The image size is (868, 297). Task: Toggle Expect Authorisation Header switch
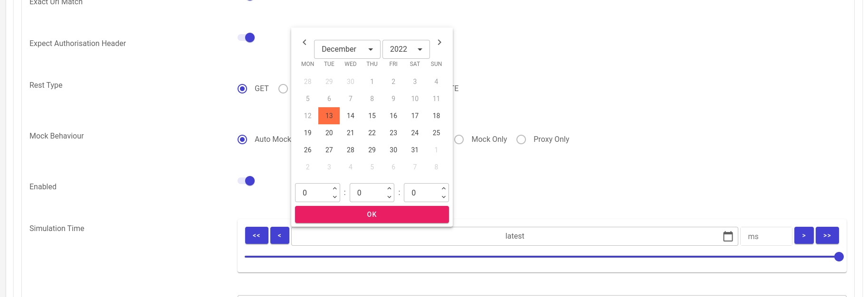pyautogui.click(x=247, y=37)
